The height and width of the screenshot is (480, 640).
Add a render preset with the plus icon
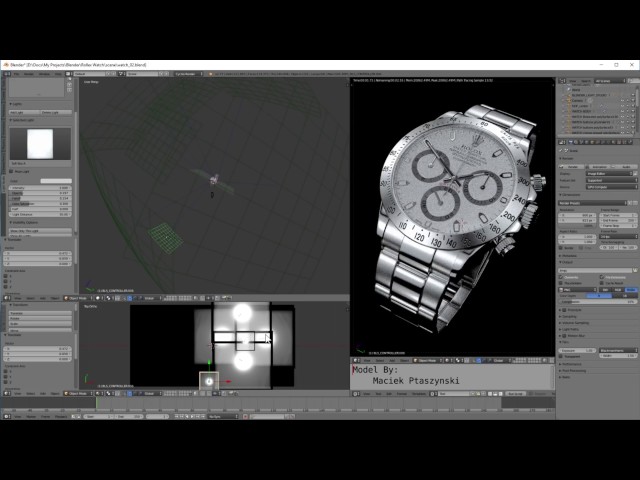coord(630,203)
